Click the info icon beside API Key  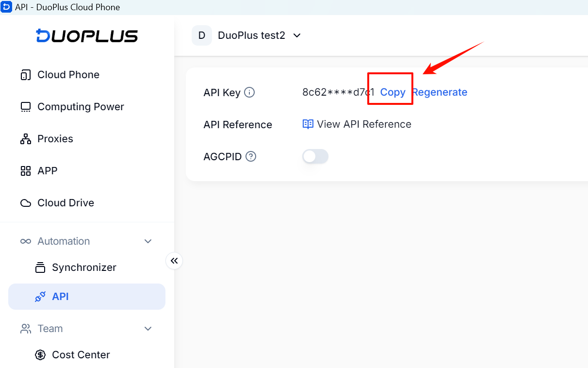249,92
